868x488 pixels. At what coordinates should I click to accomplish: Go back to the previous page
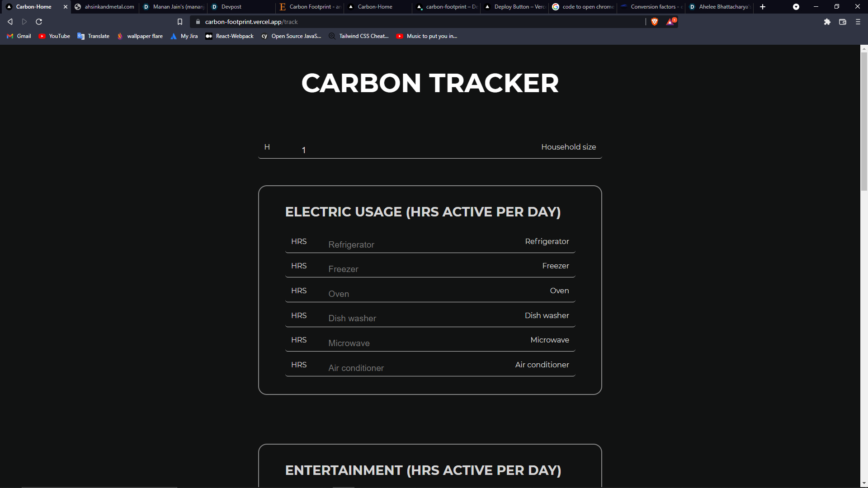pyautogui.click(x=9, y=21)
